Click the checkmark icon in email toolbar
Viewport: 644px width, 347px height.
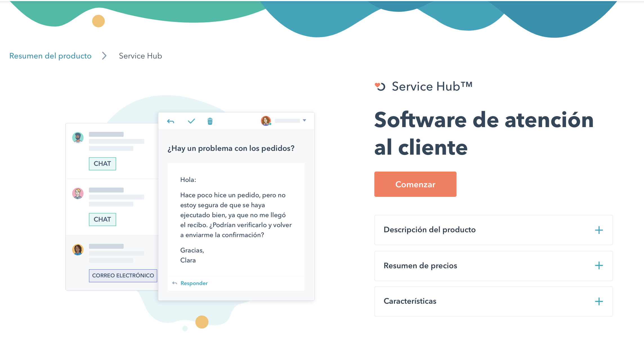tap(191, 121)
